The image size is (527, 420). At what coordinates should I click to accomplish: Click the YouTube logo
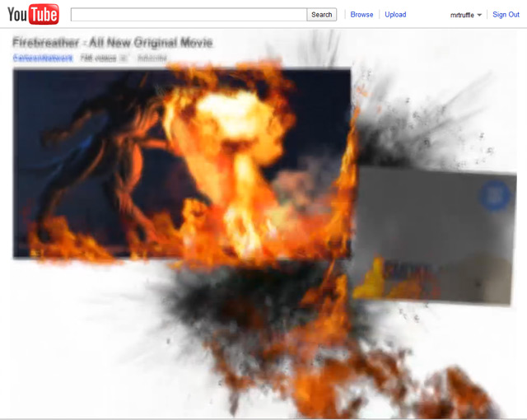(x=33, y=14)
